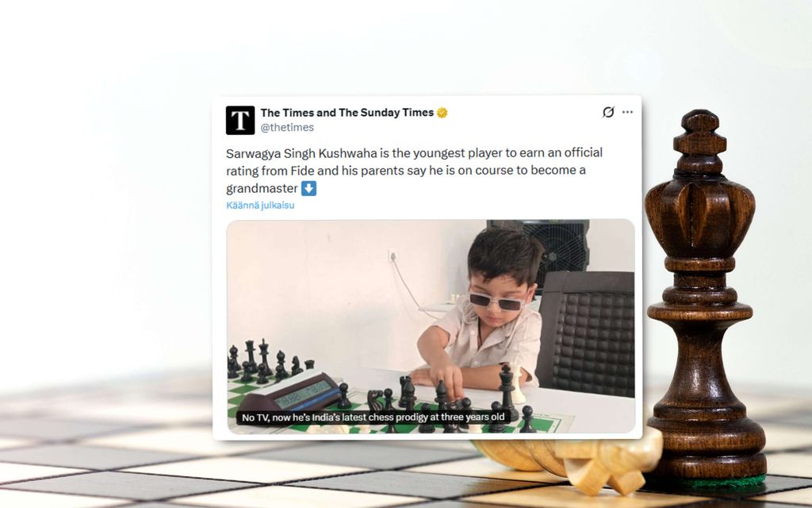Viewport: 812px width, 508px height.
Task: Click the tweet text about Sarwagya Singh Kushwaha
Action: (414, 170)
